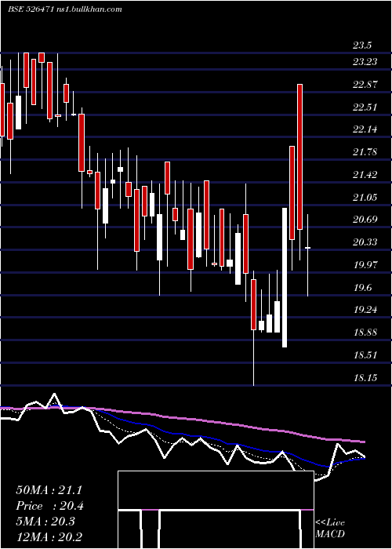The width and height of the screenshot is (392, 549).
Task: Click the 18.15 price axis label
Action: (365, 377)
